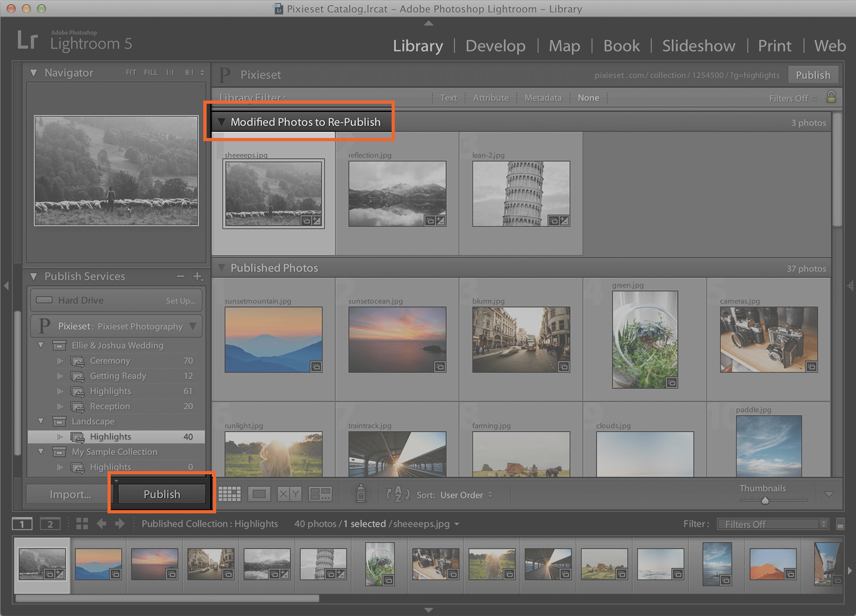The height and width of the screenshot is (616, 856).
Task: Click the filter lock icon
Action: (831, 98)
